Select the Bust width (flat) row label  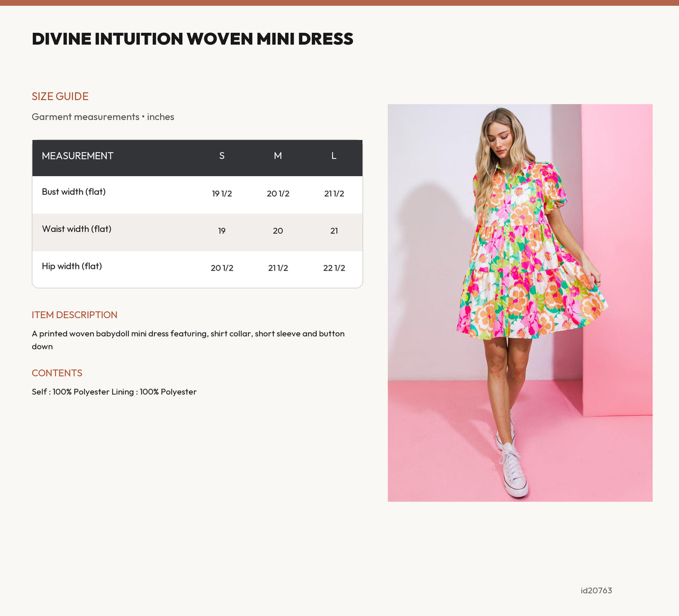click(74, 191)
